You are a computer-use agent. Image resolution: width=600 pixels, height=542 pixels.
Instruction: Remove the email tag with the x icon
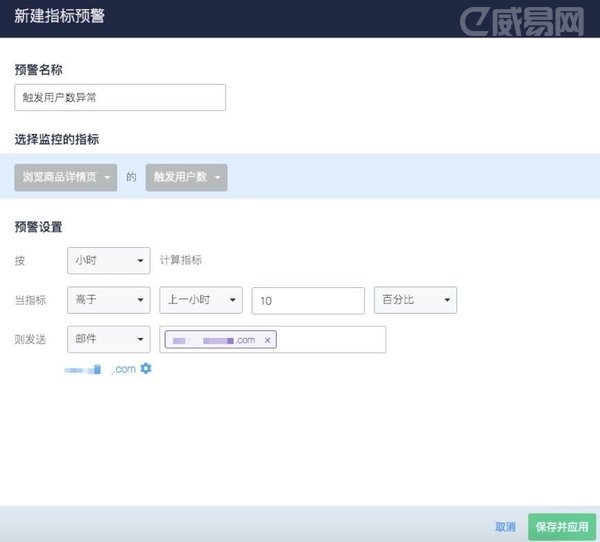point(267,340)
